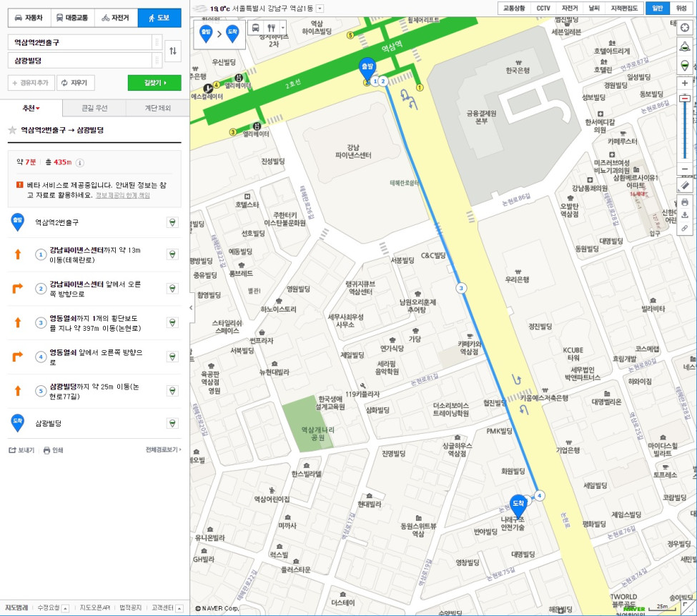Viewport: 697px width, 616px height.
Task: Toggle the 교통상황 traffic overlay
Action: pyautogui.click(x=514, y=8)
